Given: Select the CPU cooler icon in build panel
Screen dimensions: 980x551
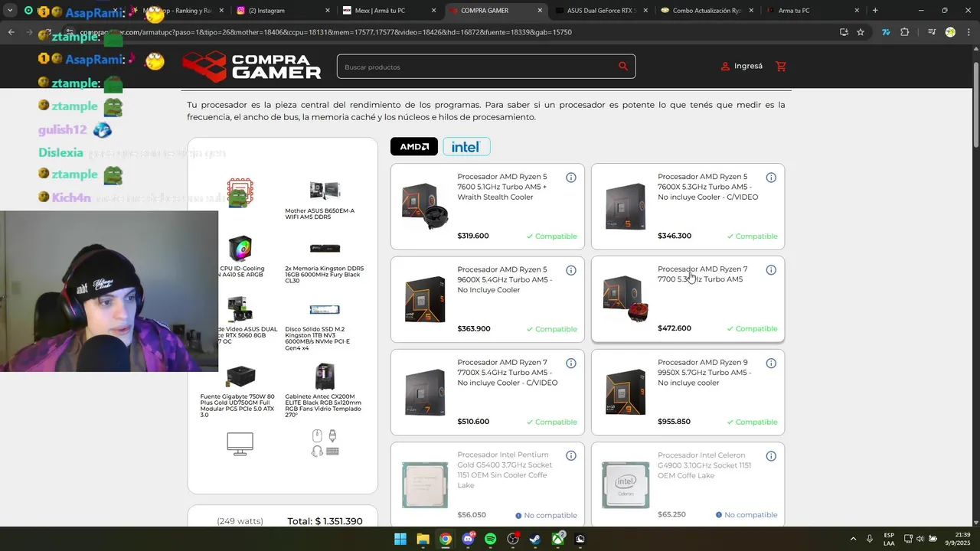Looking at the screenshot, I should (x=240, y=249).
